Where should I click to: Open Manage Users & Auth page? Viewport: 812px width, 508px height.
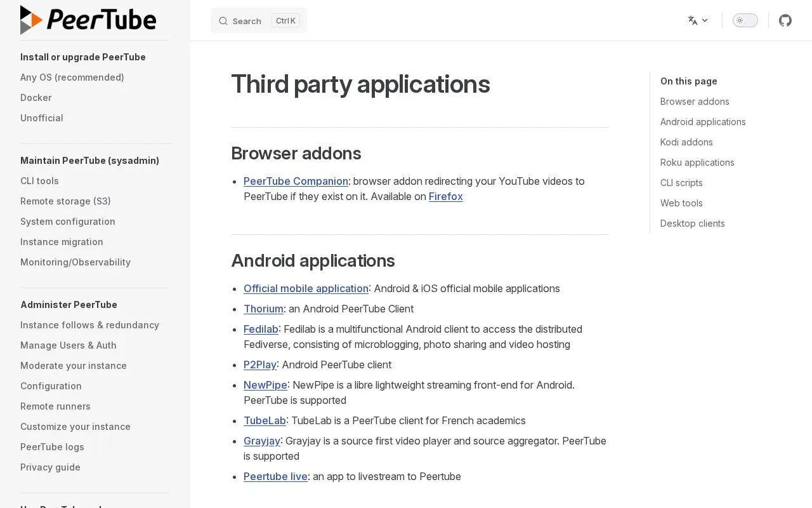69,345
